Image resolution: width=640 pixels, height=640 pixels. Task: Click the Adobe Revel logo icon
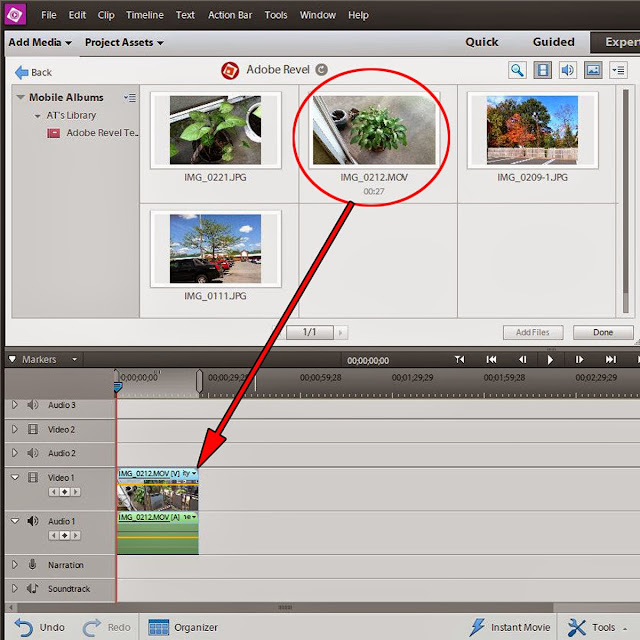click(230, 71)
